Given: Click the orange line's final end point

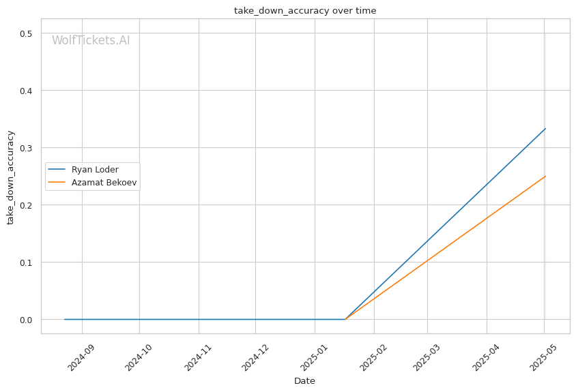Looking at the screenshot, I should [545, 177].
